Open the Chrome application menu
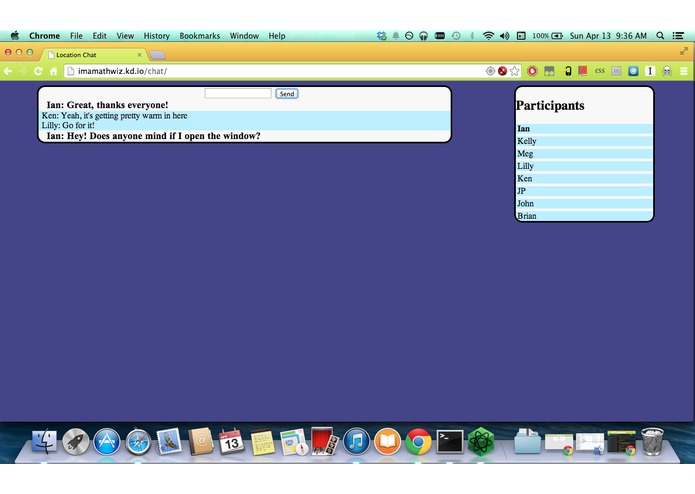695x494 pixels. click(44, 36)
